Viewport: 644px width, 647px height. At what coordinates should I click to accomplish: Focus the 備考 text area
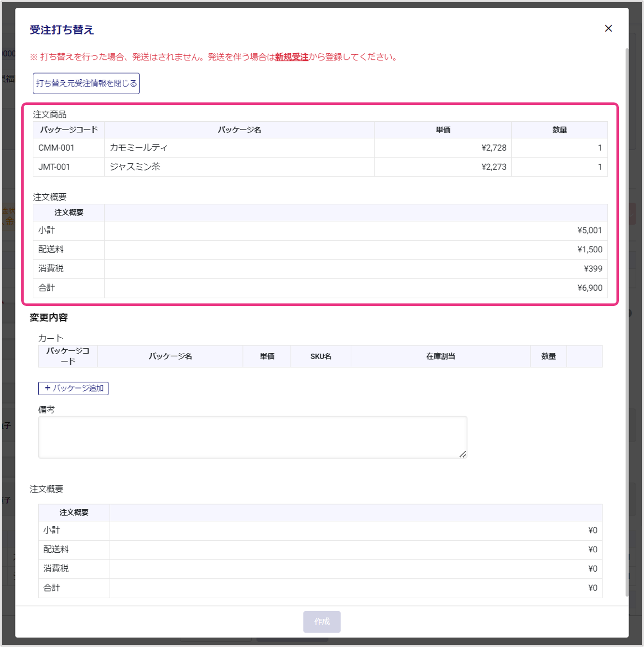[252, 437]
